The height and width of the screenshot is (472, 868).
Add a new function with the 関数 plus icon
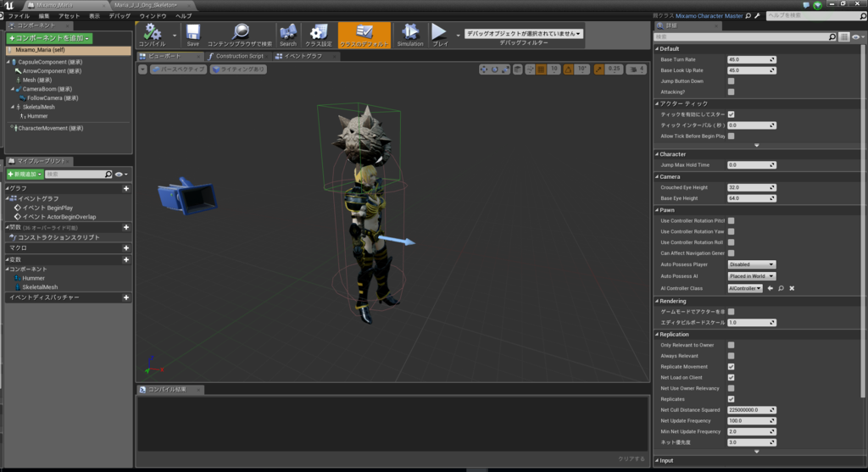click(126, 227)
